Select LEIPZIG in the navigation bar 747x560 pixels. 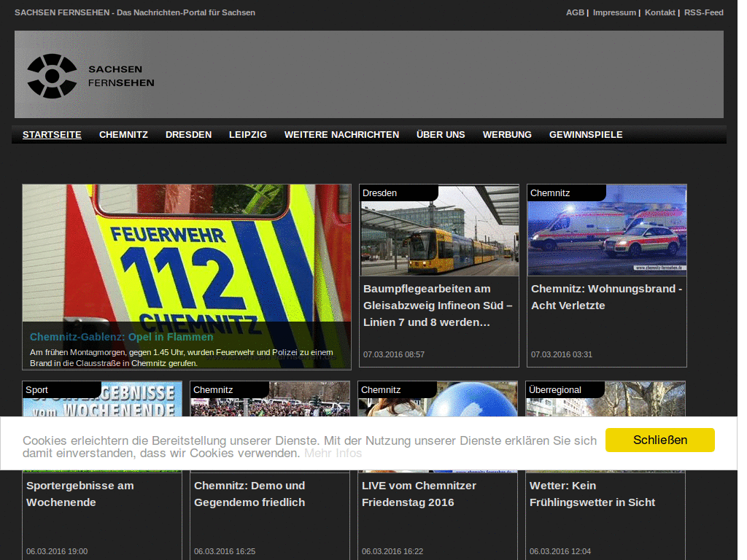pos(248,135)
